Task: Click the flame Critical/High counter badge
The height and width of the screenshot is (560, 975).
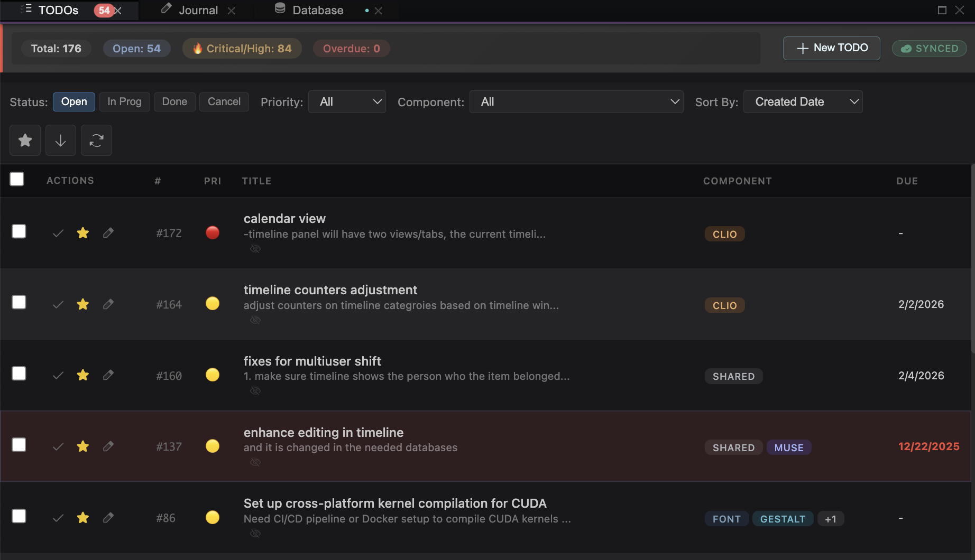Action: (242, 48)
